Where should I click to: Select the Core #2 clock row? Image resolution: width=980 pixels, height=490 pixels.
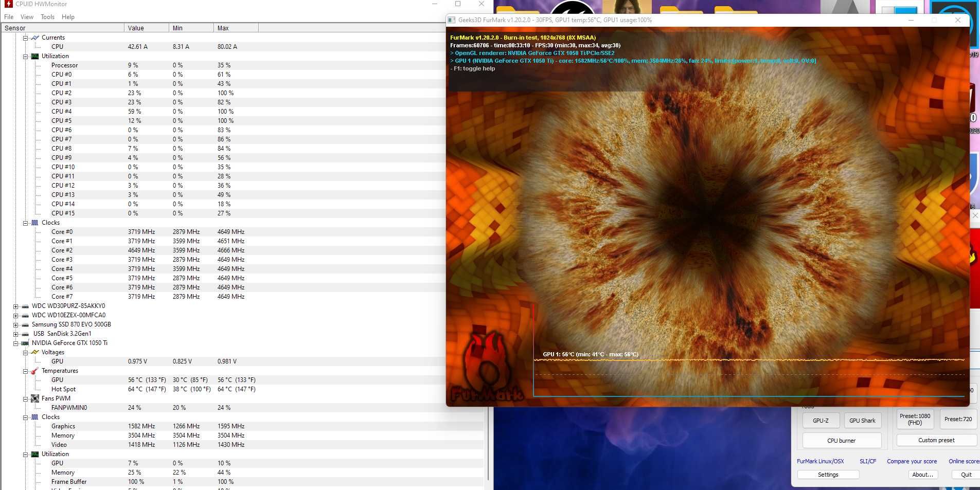225,250
